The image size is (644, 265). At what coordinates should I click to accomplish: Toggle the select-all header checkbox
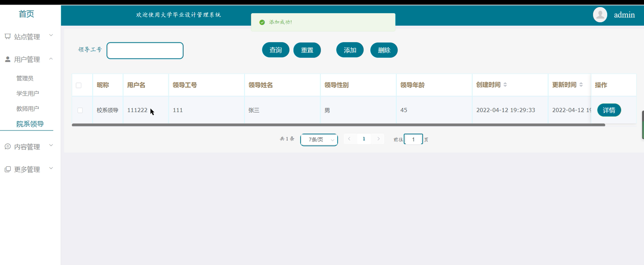(x=79, y=85)
